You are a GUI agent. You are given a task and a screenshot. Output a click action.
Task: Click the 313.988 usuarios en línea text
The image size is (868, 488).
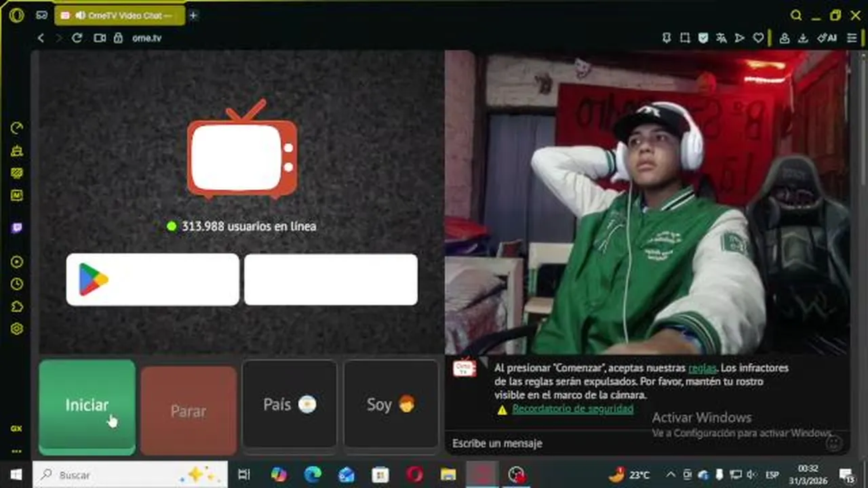(x=249, y=226)
